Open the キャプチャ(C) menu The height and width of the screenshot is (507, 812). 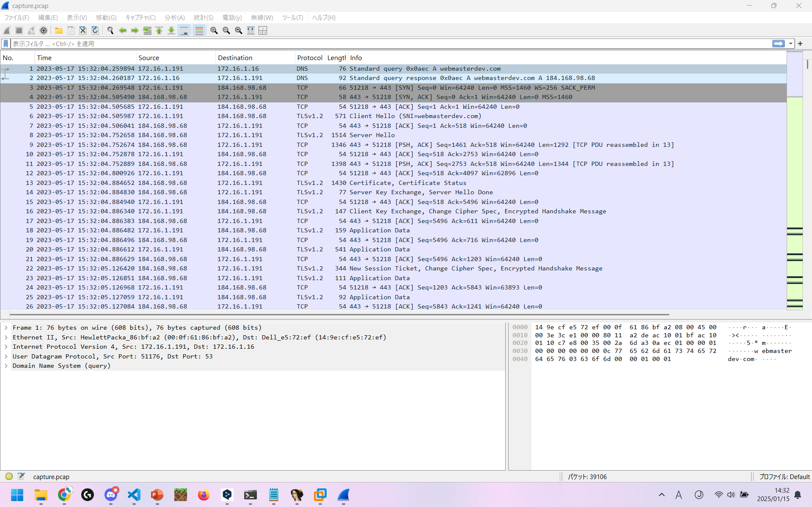(x=140, y=17)
